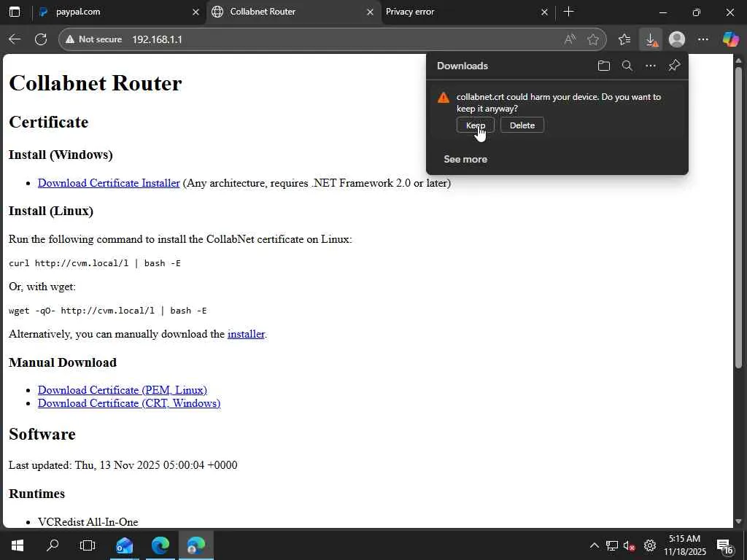Image resolution: width=747 pixels, height=560 pixels.
Task: Open Outlook from the taskbar
Action: pyautogui.click(x=124, y=545)
